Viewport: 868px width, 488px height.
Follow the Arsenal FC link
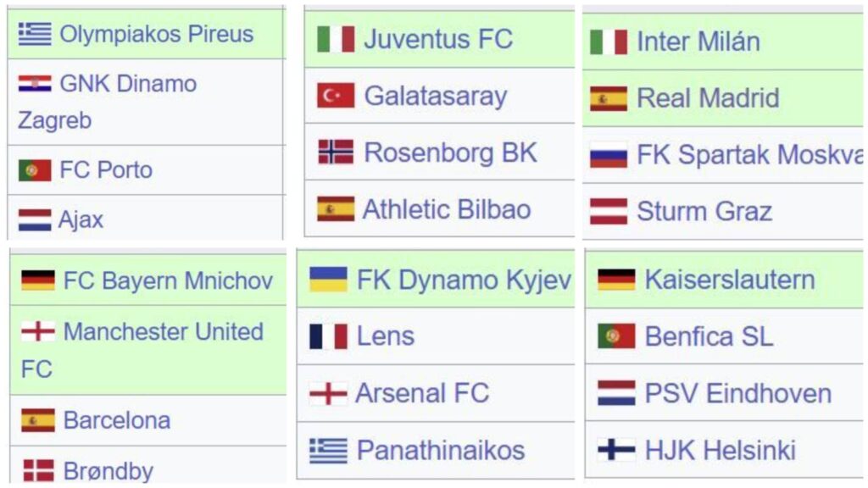(422, 393)
